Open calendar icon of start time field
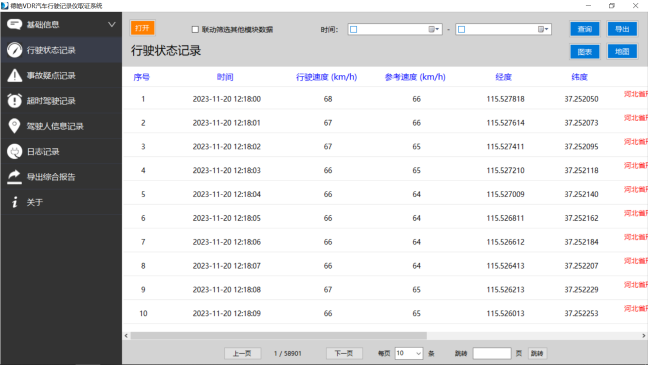 point(431,29)
